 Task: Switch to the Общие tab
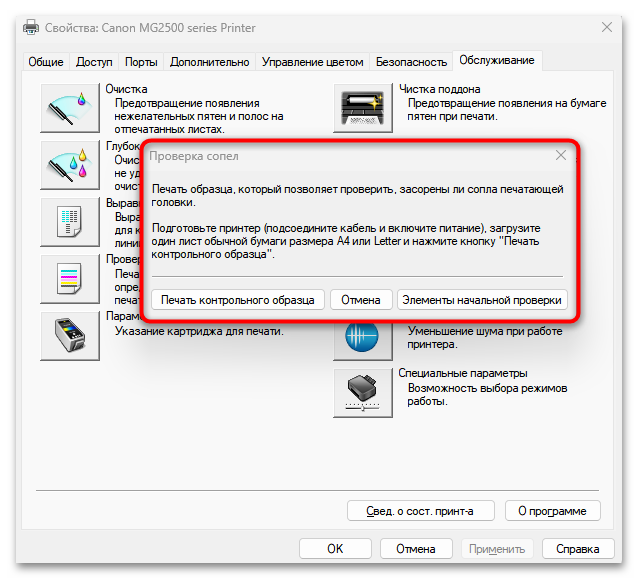click(46, 62)
